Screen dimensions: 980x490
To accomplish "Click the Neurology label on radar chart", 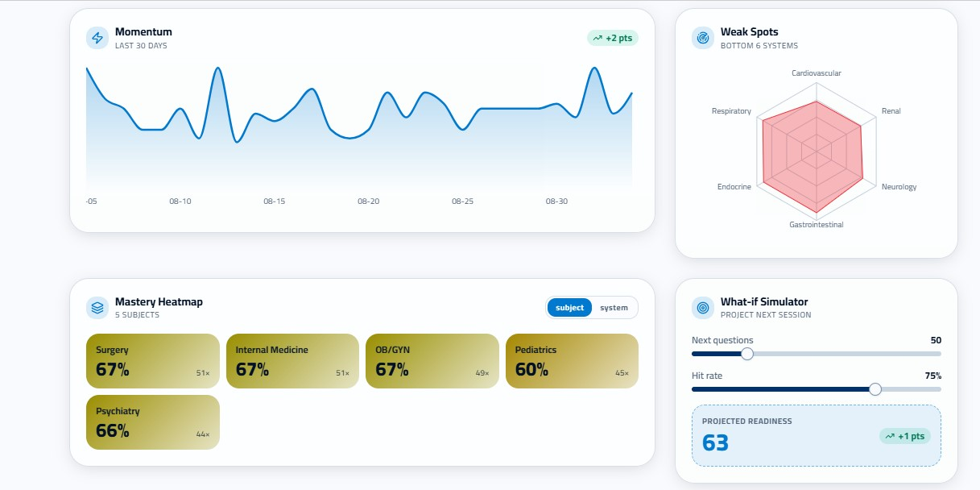I will coord(899,187).
